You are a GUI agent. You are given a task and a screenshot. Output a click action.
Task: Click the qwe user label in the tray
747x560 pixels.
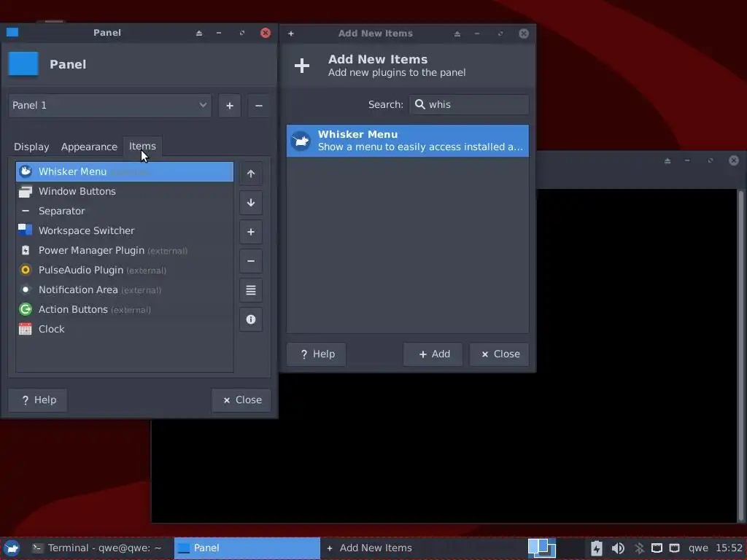(x=698, y=548)
